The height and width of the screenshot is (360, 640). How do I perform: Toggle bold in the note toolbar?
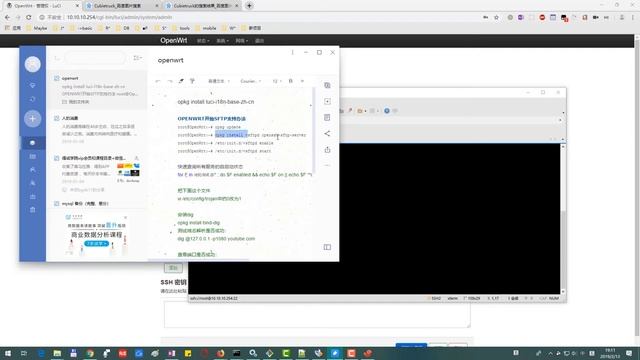[291, 81]
